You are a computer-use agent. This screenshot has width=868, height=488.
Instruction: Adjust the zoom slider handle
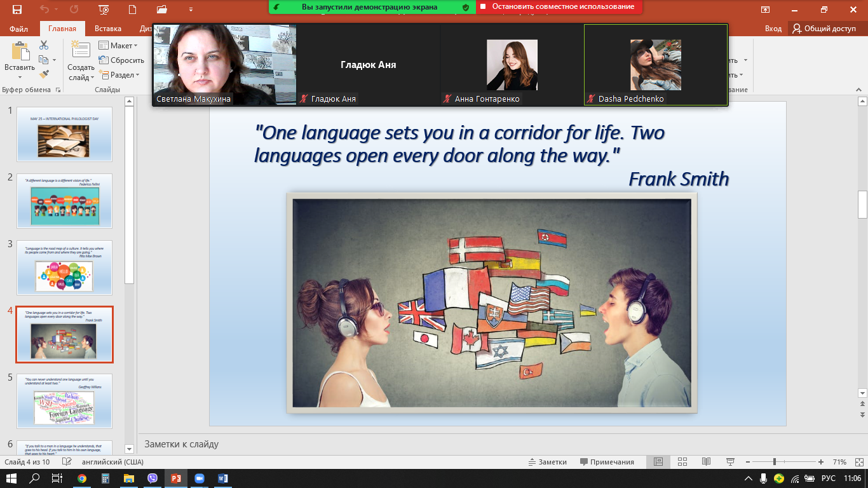[x=775, y=462]
